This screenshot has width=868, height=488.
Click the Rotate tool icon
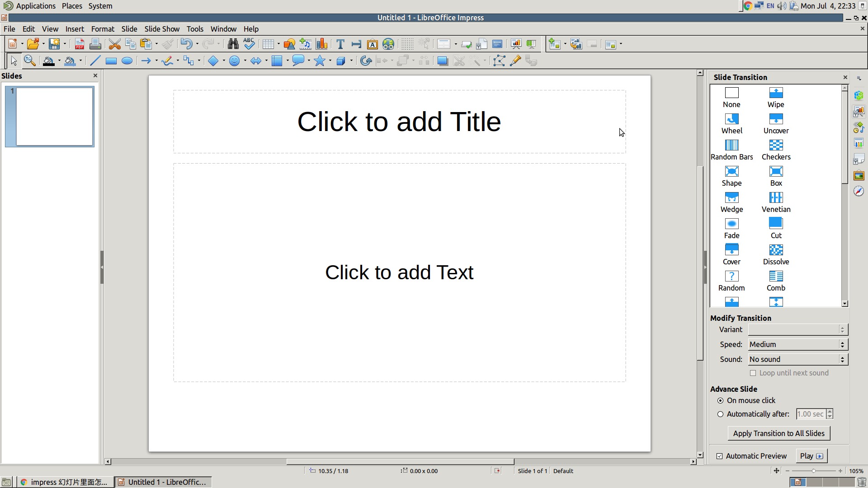point(366,61)
